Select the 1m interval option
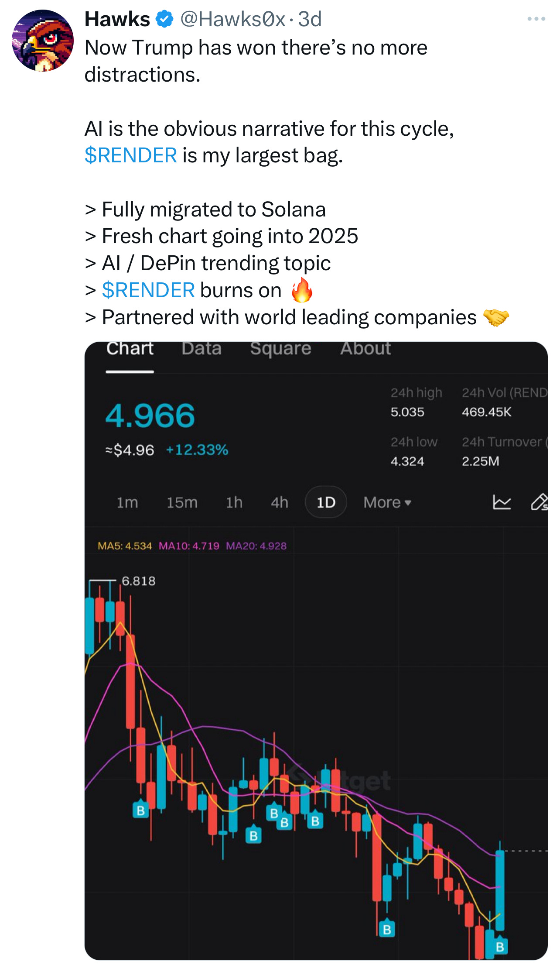This screenshot has height=965, width=560. point(127,502)
